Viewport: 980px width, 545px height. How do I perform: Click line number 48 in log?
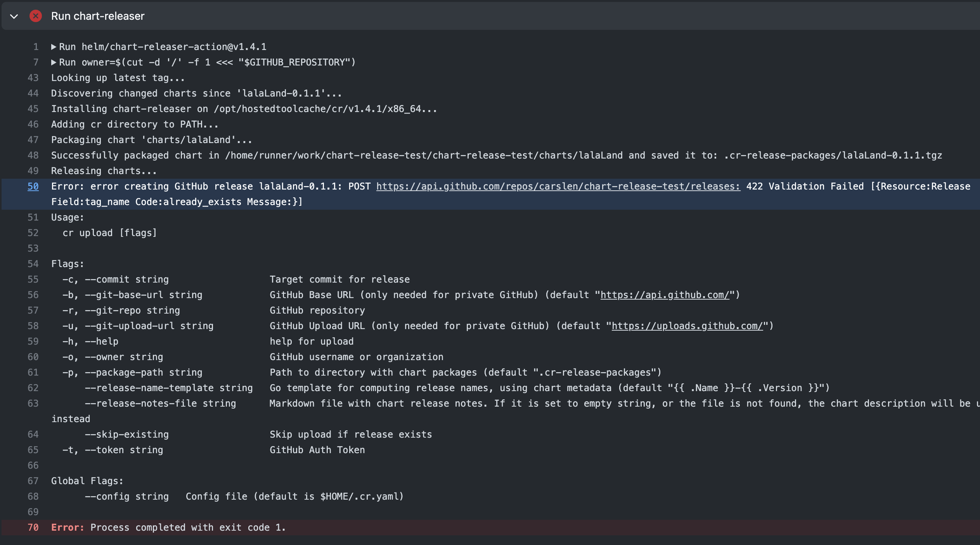tap(33, 155)
